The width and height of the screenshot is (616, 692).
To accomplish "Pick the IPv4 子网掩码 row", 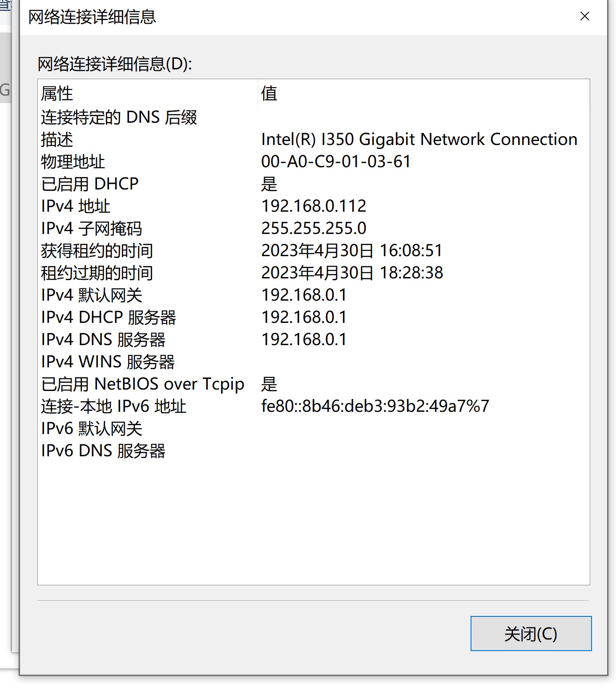I will click(x=91, y=229).
